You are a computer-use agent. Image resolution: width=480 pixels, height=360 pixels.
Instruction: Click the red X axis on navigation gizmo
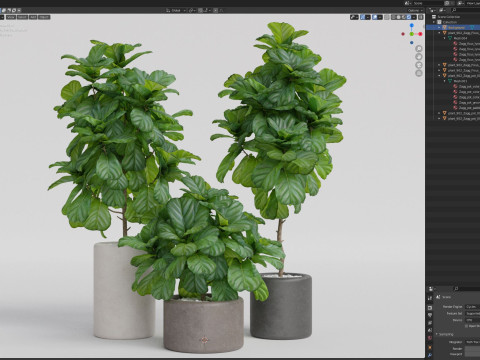pyautogui.click(x=420, y=34)
